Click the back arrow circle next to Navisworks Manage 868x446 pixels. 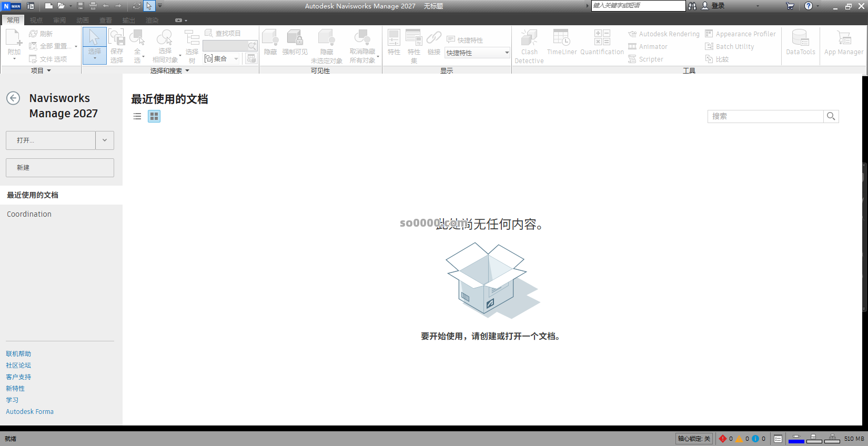[13, 98]
